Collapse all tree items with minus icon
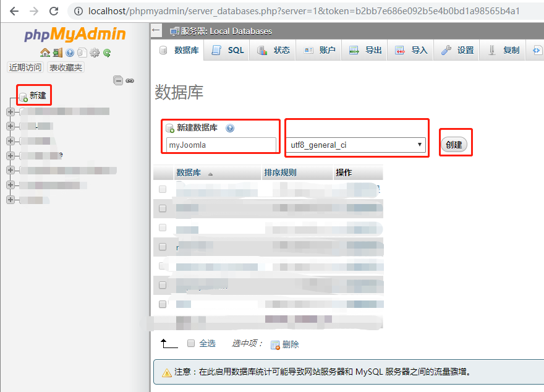 (118, 80)
